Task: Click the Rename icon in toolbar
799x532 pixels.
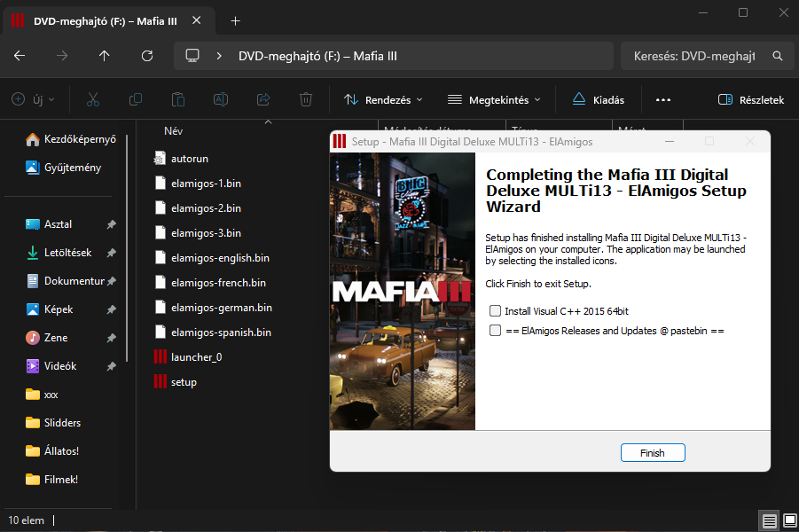Action: coord(221,99)
